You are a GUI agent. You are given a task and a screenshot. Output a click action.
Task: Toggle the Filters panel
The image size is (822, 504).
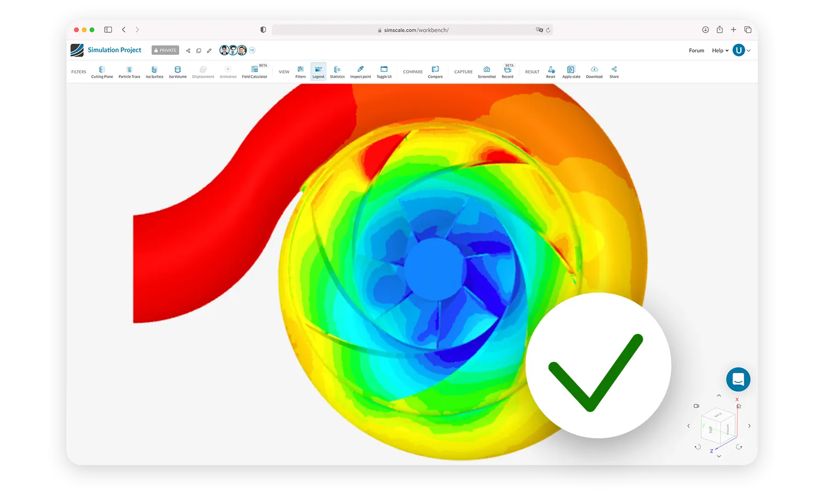pos(300,72)
